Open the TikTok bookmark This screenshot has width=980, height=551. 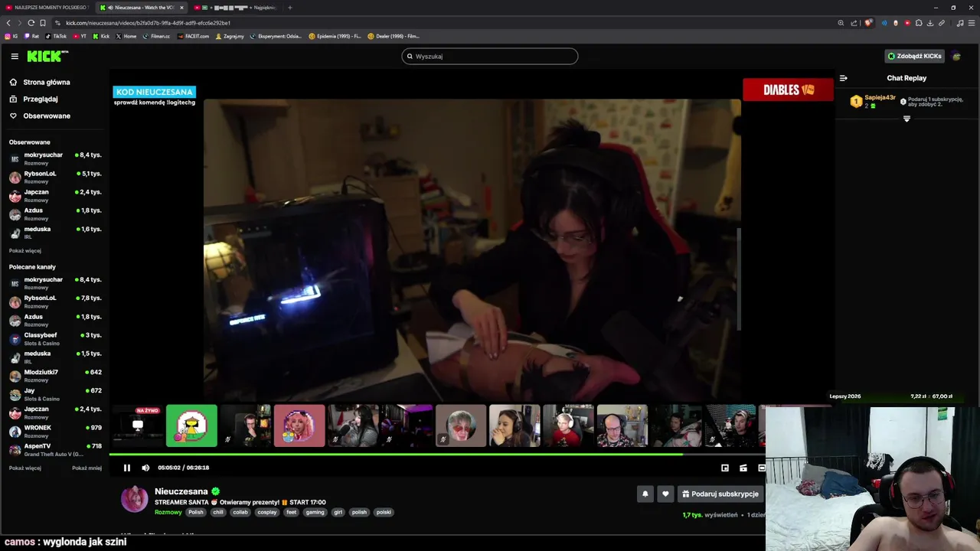(x=56, y=36)
